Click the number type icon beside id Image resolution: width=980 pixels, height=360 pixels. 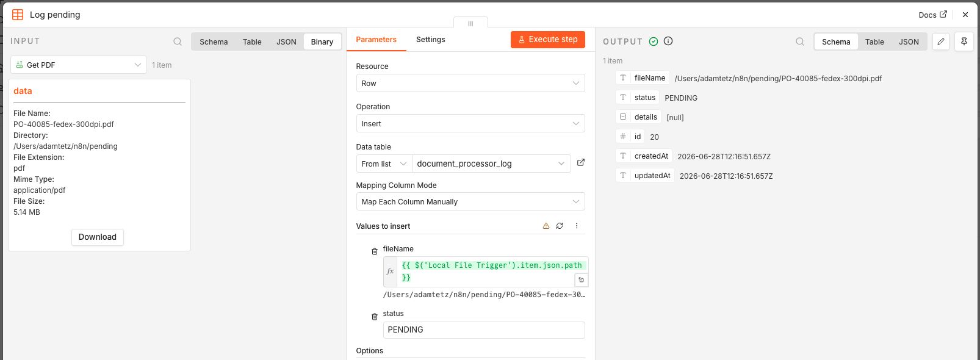tap(623, 137)
